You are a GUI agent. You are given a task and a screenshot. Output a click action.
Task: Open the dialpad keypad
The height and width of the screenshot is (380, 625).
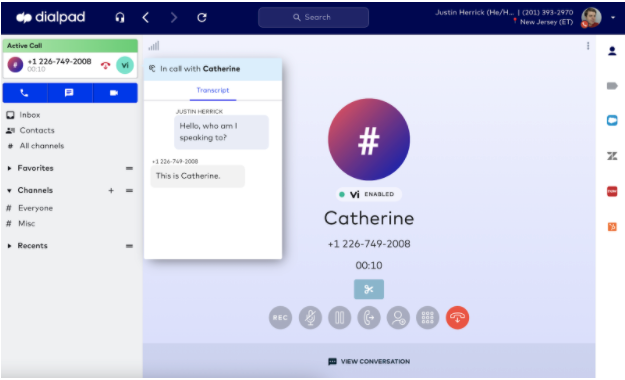pos(428,318)
